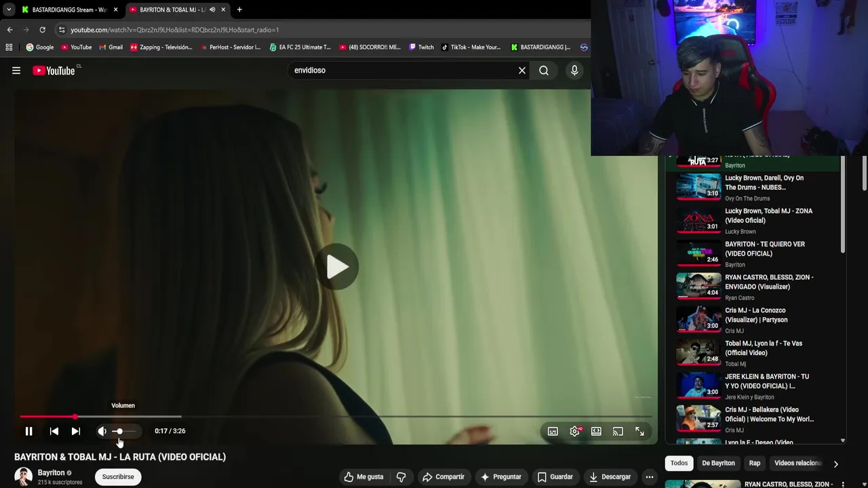Viewport: 868px width, 488px height.
Task: Click the Preguntar button
Action: point(501,476)
